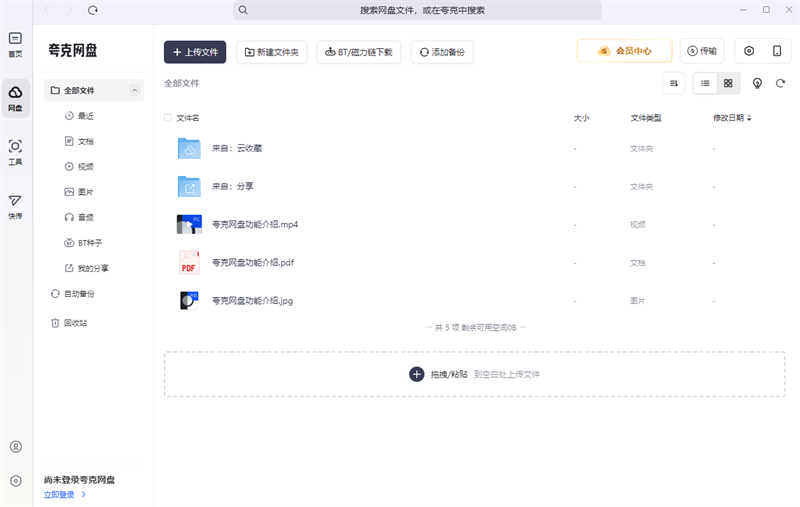Switch to list view
Image resolution: width=800 pixels, height=507 pixels.
[x=705, y=83]
